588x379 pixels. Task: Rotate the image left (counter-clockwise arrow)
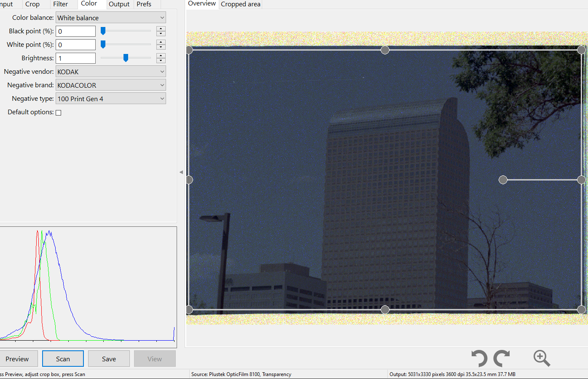pos(479,358)
